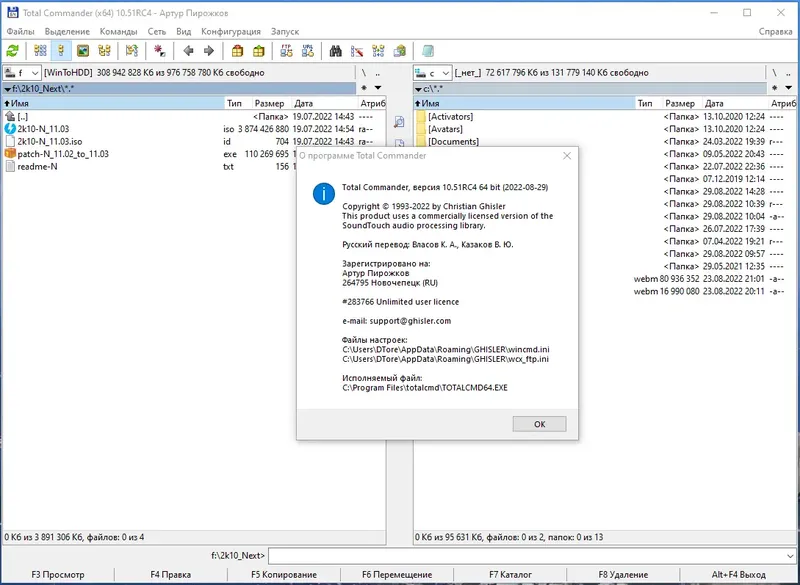The width and height of the screenshot is (800, 585).
Task: Click the red star toolbar icon
Action: [160, 51]
